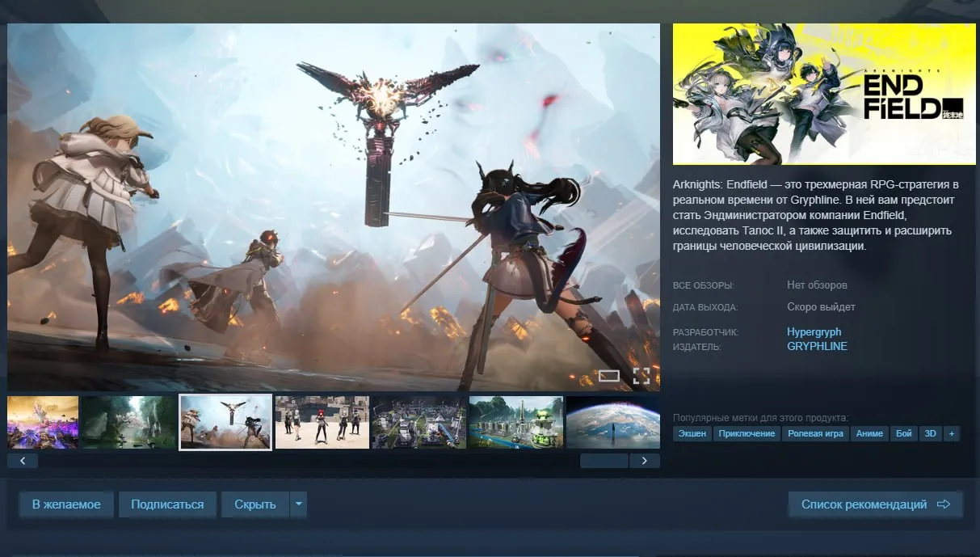Click thumbnail strip scrollbar handle

click(x=604, y=461)
